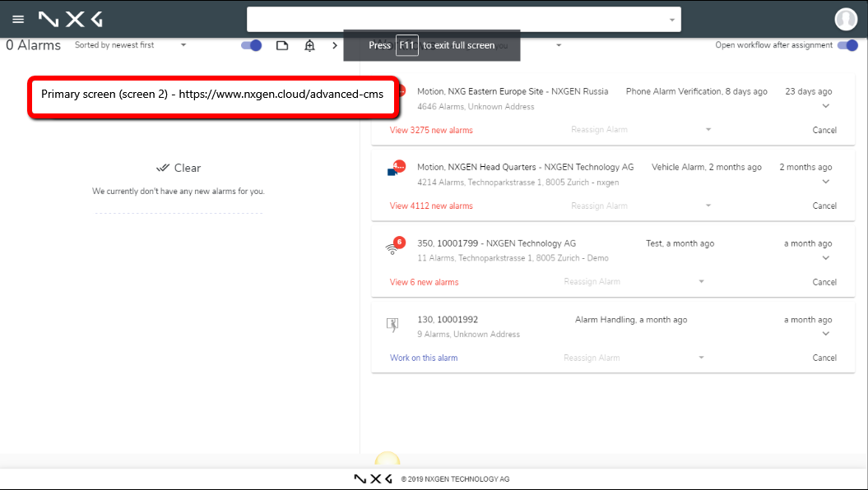Open Reassign Alarm dropdown for NXGEN Head Quarters

pyautogui.click(x=641, y=206)
